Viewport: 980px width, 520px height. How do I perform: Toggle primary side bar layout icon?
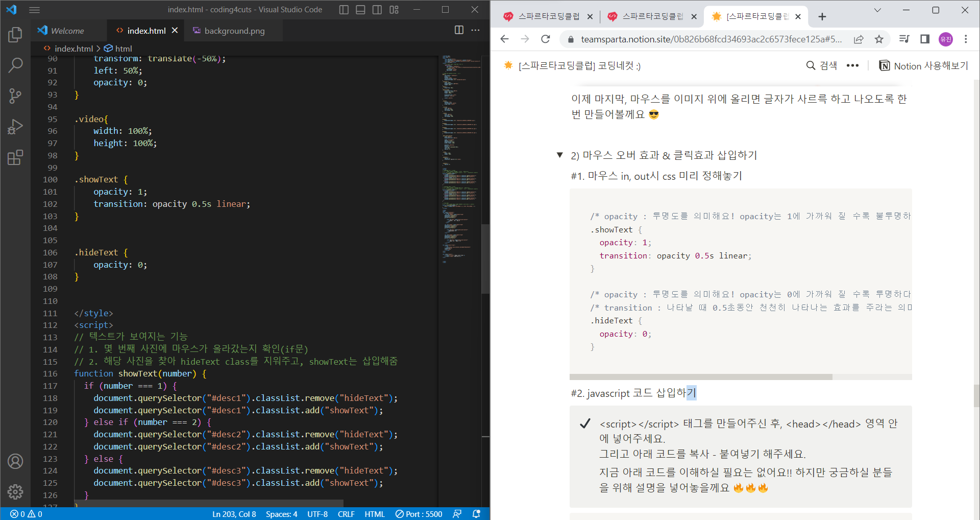pos(344,10)
